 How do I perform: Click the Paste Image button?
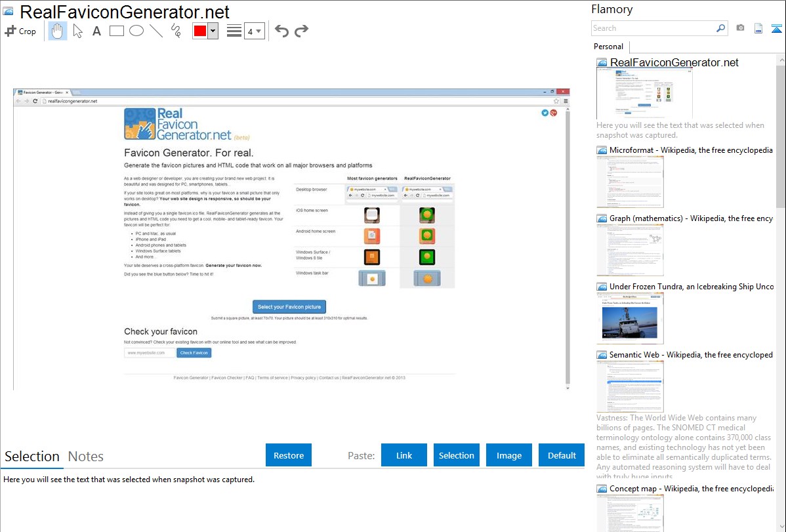coord(508,455)
